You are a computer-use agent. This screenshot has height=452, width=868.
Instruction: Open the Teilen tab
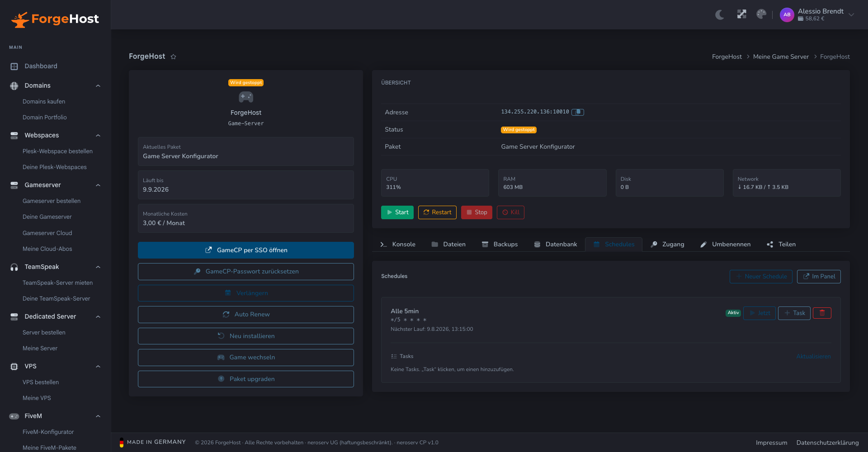782,245
